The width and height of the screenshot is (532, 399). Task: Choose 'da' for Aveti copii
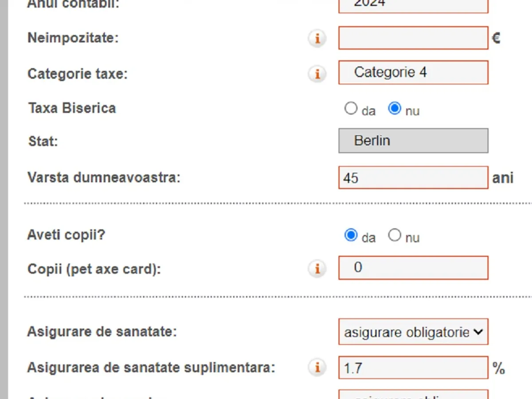tap(351, 235)
